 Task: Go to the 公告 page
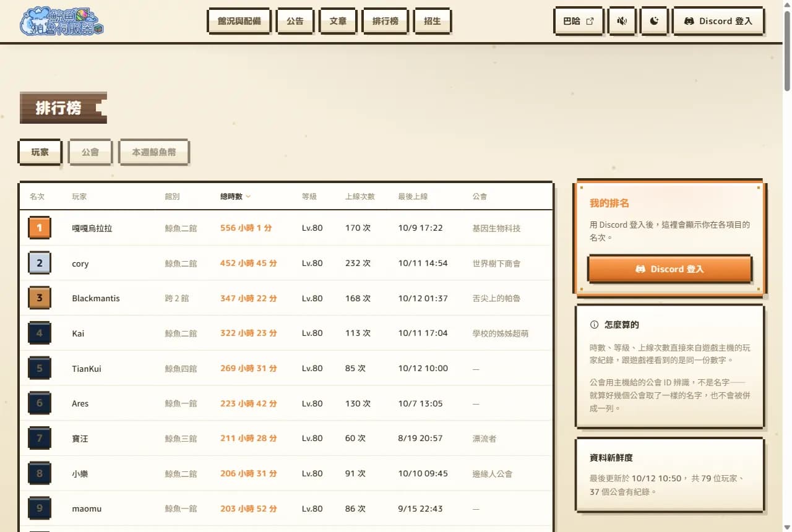295,21
